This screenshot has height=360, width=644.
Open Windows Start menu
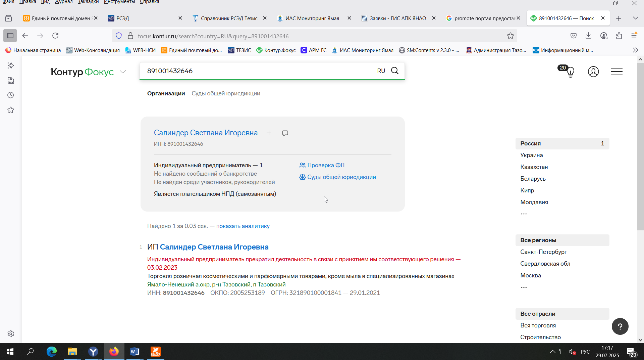[10, 352]
